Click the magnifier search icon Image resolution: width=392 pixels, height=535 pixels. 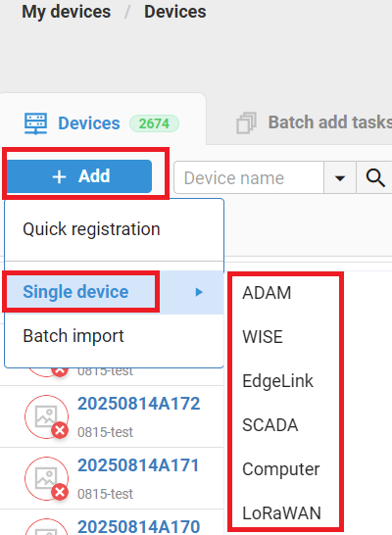375,177
